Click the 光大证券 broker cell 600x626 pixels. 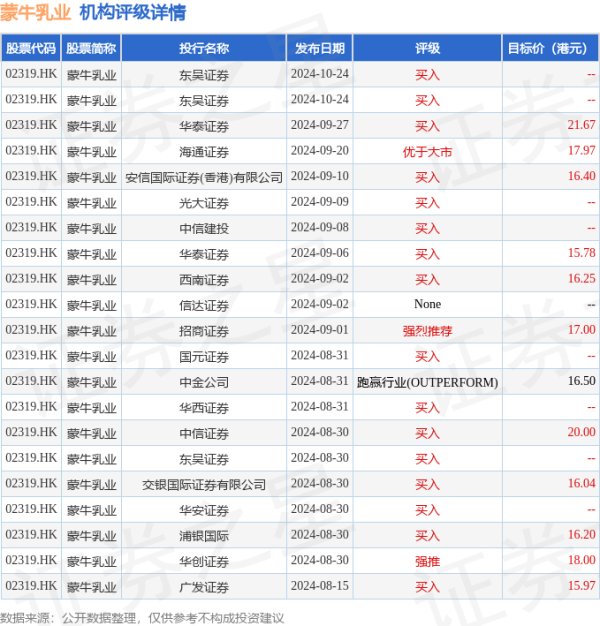click(204, 202)
